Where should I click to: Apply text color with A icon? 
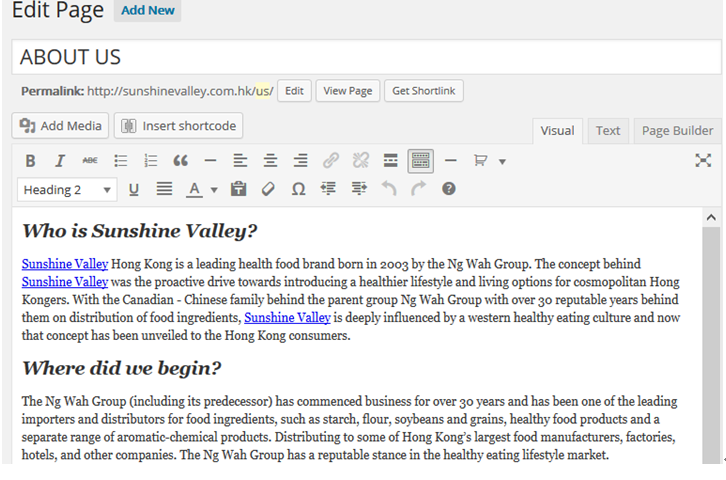pyautogui.click(x=194, y=189)
